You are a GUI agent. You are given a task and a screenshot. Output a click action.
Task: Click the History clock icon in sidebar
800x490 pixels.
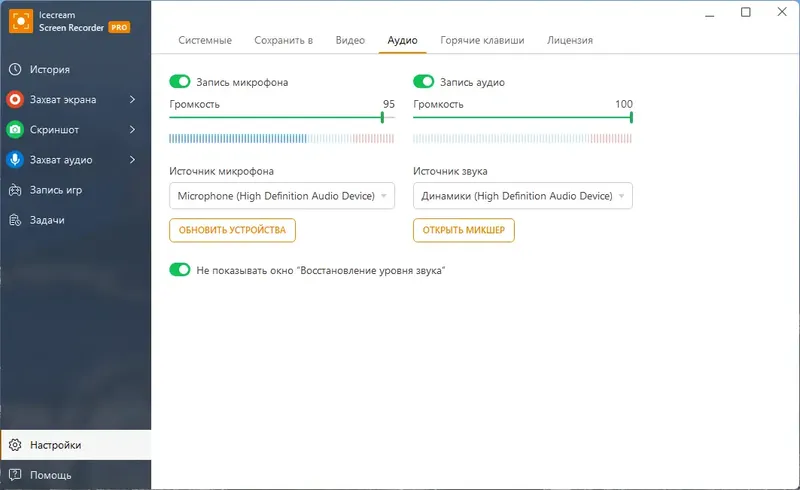(15, 70)
